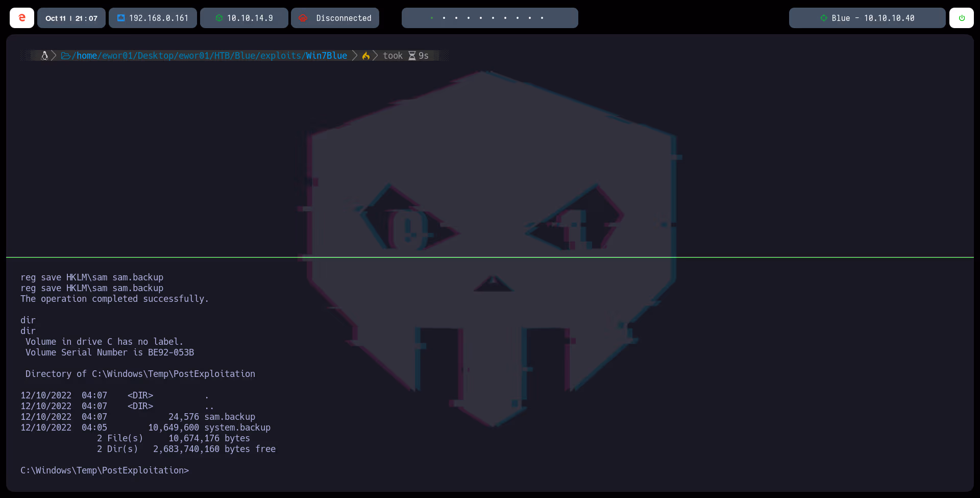Click the red cloud icon to reconnect
The width and height of the screenshot is (980, 498).
[x=303, y=17]
